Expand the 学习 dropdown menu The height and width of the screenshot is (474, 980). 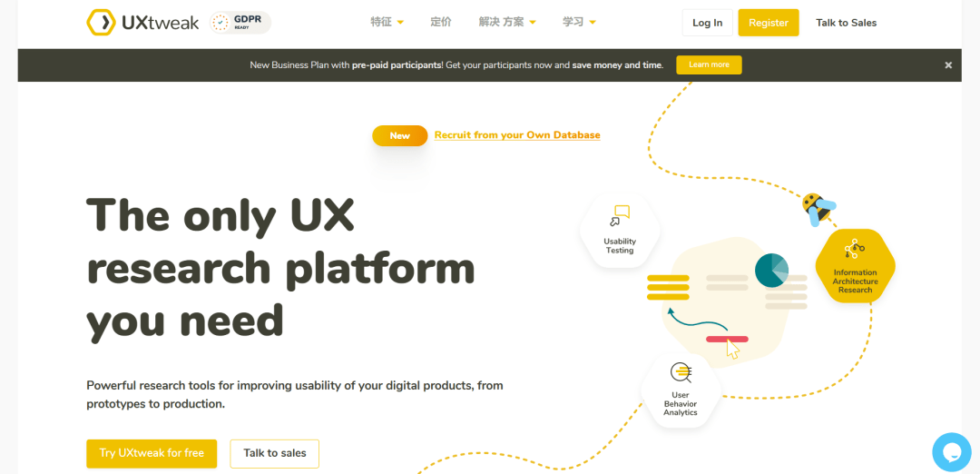[579, 23]
